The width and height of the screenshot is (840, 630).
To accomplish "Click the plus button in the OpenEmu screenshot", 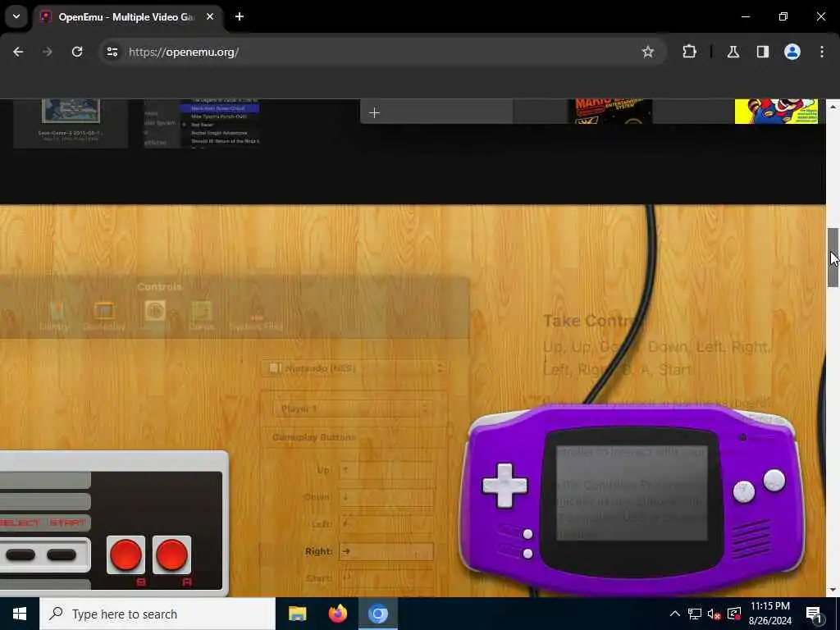I will coord(374,113).
